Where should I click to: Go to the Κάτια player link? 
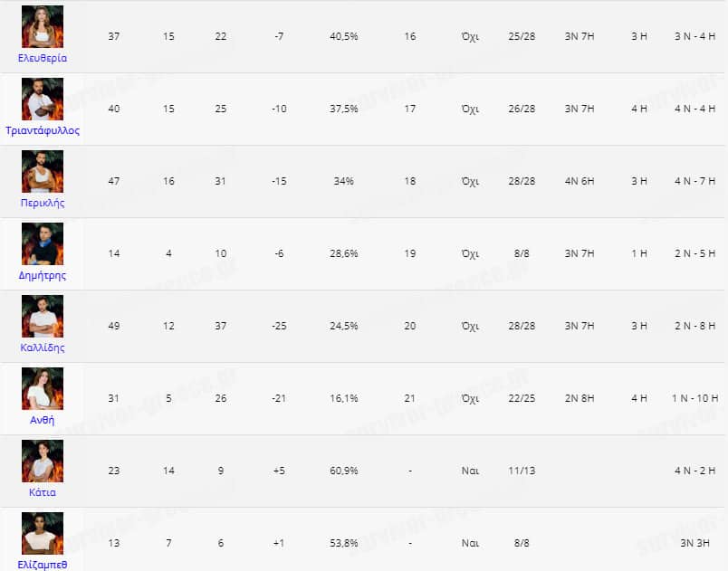click(43, 492)
